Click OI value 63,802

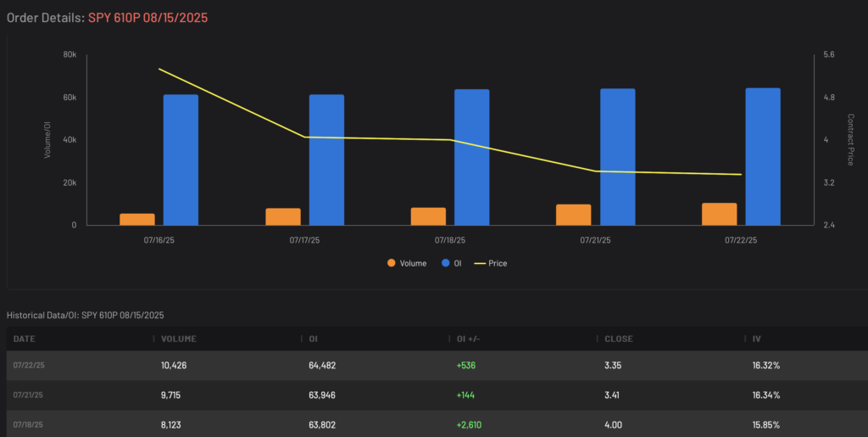322,425
